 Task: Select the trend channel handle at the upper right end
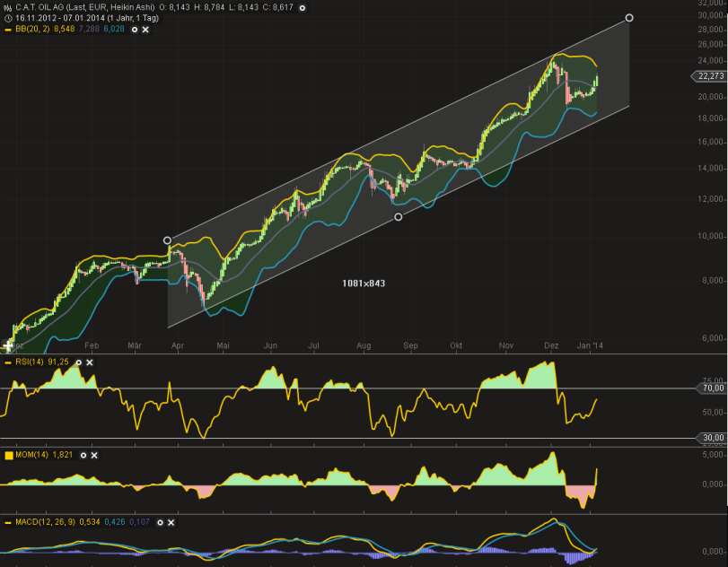click(629, 18)
